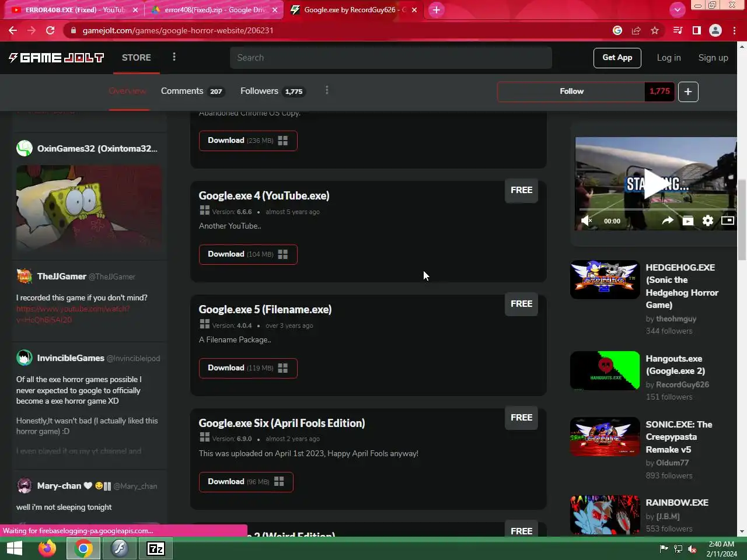
Task: Switch to the Followers tab
Action: click(x=272, y=91)
